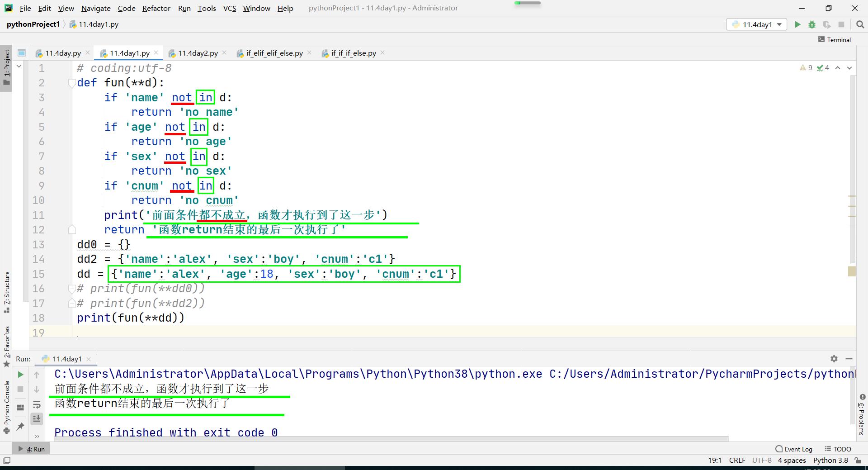This screenshot has width=868, height=470.
Task: Change indent setting 4 spaces
Action: [x=792, y=461]
